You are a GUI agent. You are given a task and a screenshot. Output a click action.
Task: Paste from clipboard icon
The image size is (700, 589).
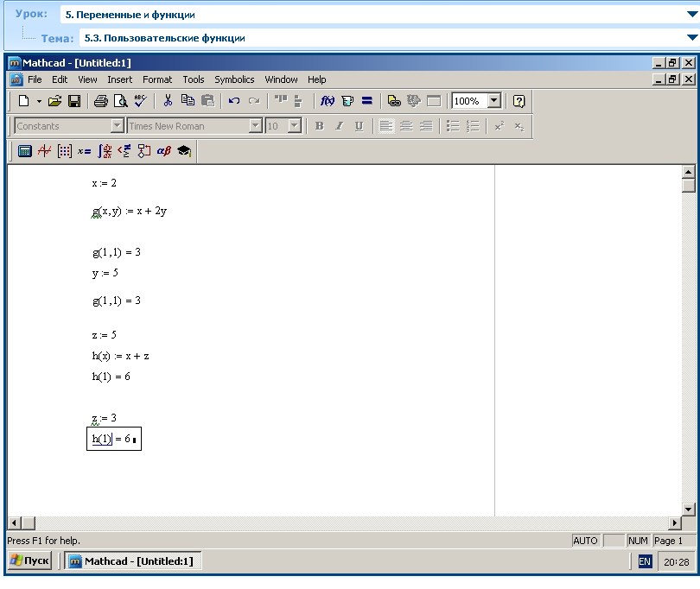(x=207, y=101)
